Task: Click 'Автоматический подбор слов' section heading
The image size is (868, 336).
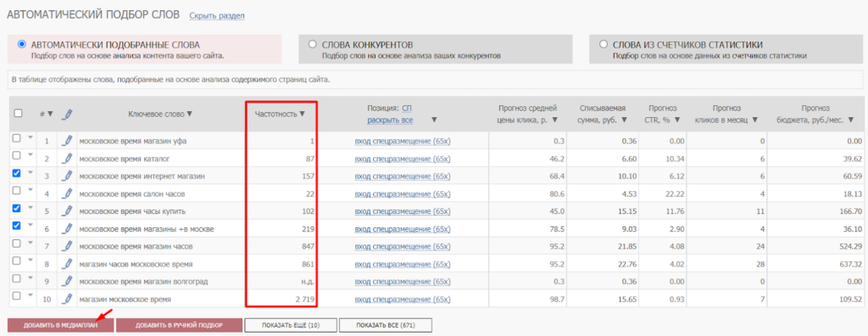Action: 93,15
